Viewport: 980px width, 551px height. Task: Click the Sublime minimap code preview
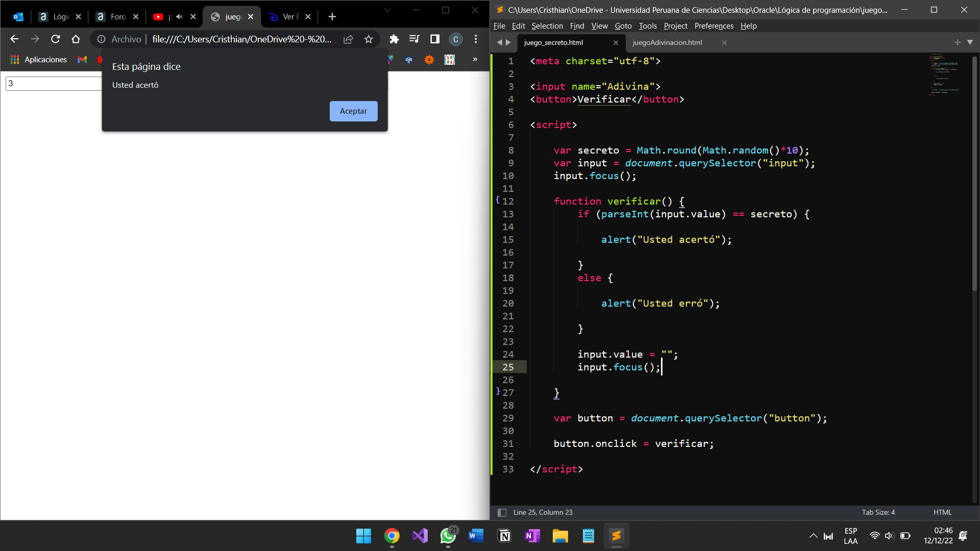coord(944,74)
